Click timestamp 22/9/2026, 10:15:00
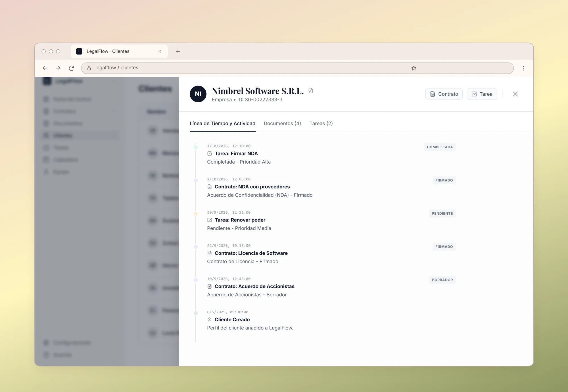This screenshot has width=568, height=392. 229,246
